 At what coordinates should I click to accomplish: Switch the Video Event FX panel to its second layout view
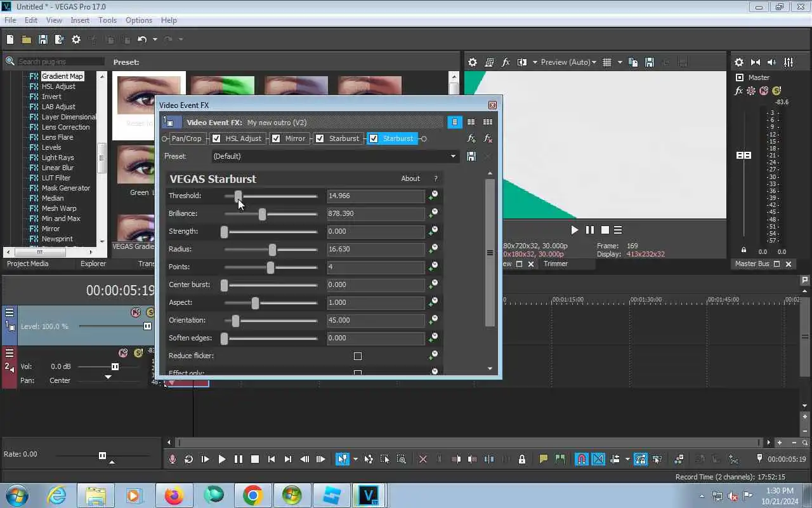[x=471, y=122]
